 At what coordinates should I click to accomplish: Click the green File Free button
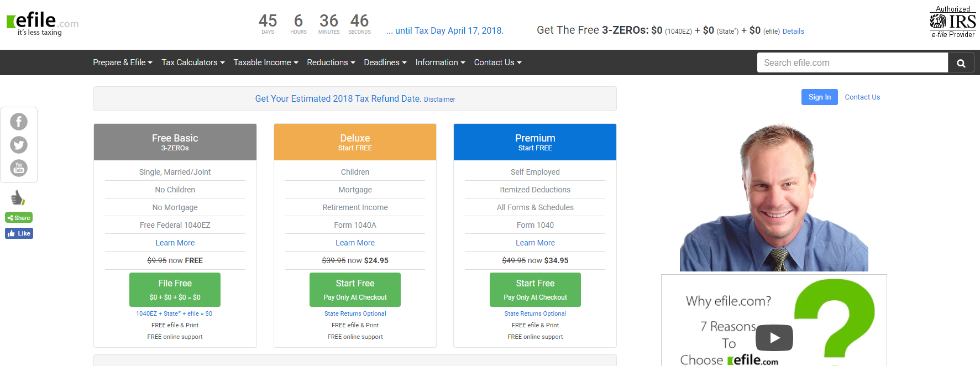click(175, 290)
